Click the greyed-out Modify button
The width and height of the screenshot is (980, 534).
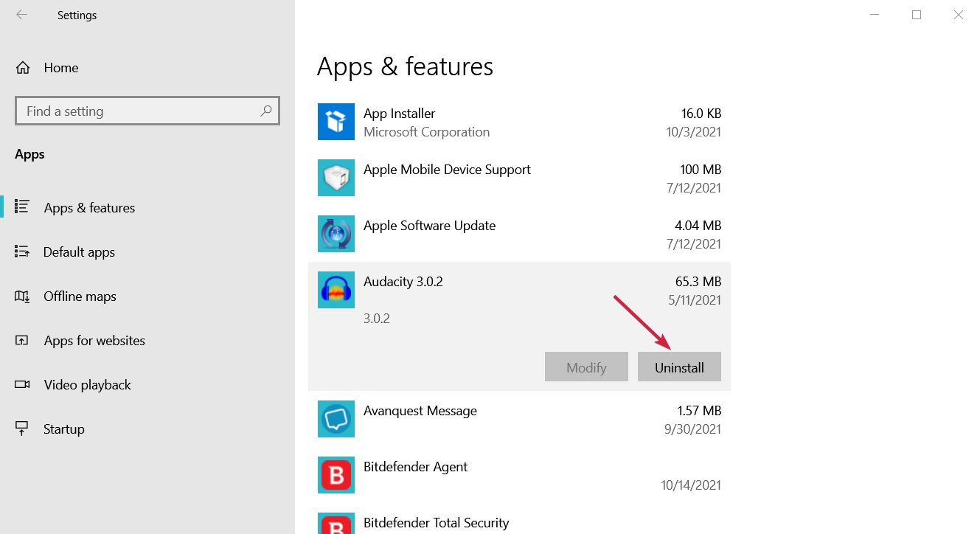[x=586, y=367]
